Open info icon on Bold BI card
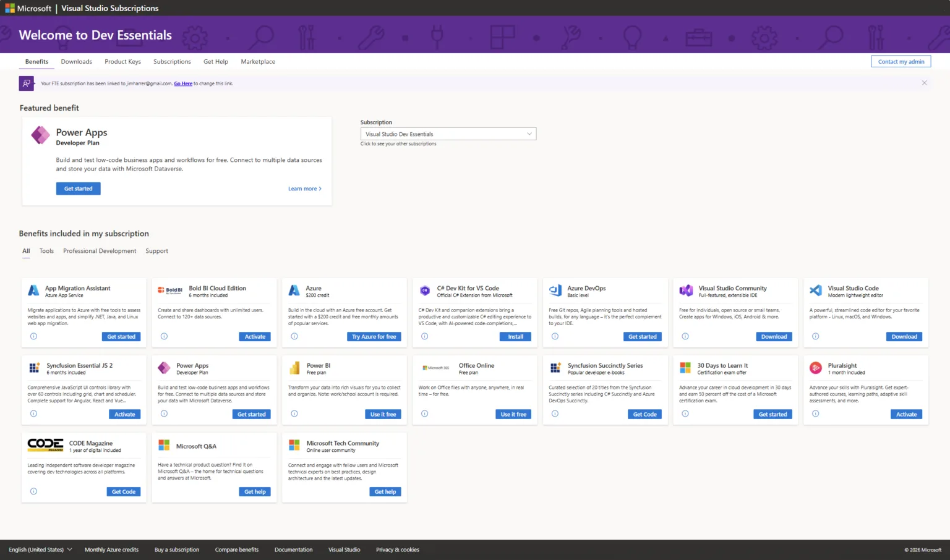This screenshot has width=950, height=560. 164,336
